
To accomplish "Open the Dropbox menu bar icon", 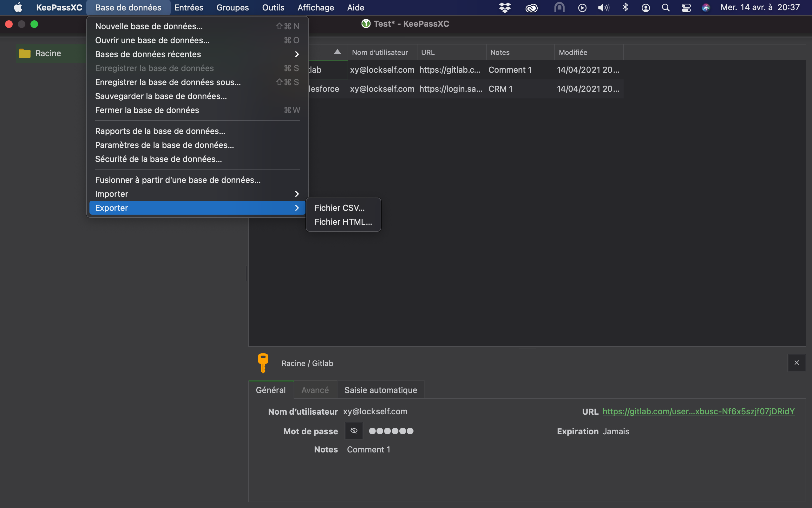I will coord(505,7).
